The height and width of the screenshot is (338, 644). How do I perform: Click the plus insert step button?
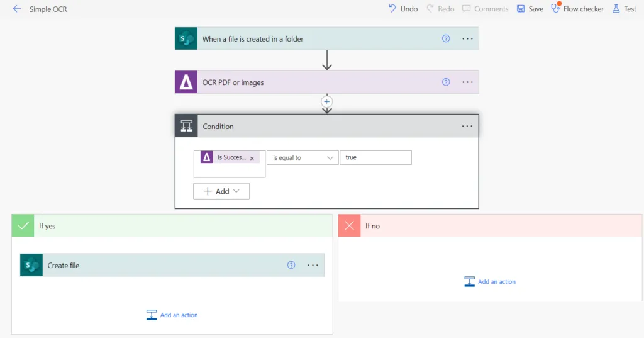point(326,101)
